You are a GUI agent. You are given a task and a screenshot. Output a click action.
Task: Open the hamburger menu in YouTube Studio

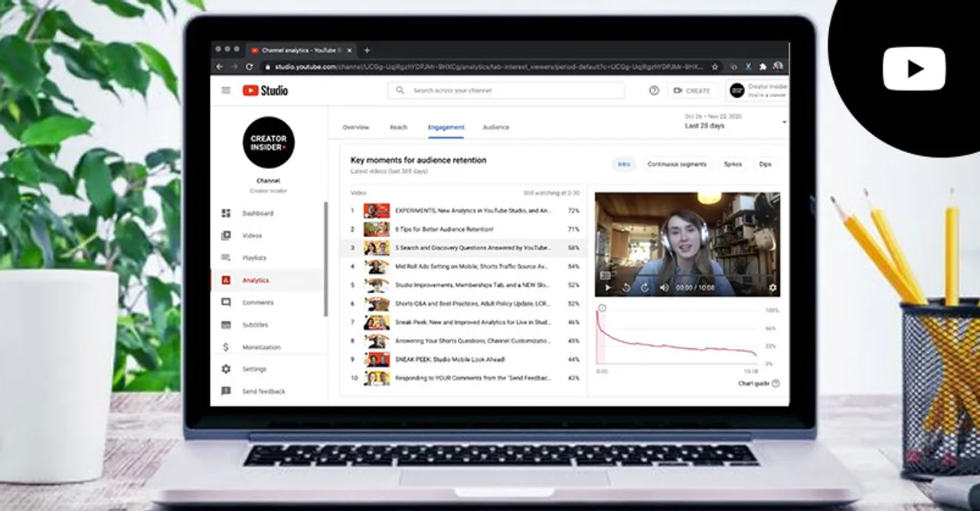click(x=226, y=90)
